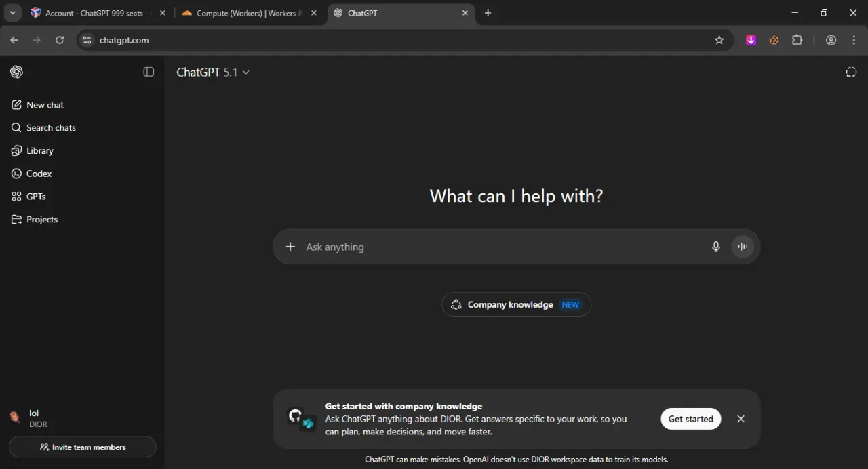
Task: Click the 'ChatGPT can make mistakes' disclaimer
Action: [516, 460]
